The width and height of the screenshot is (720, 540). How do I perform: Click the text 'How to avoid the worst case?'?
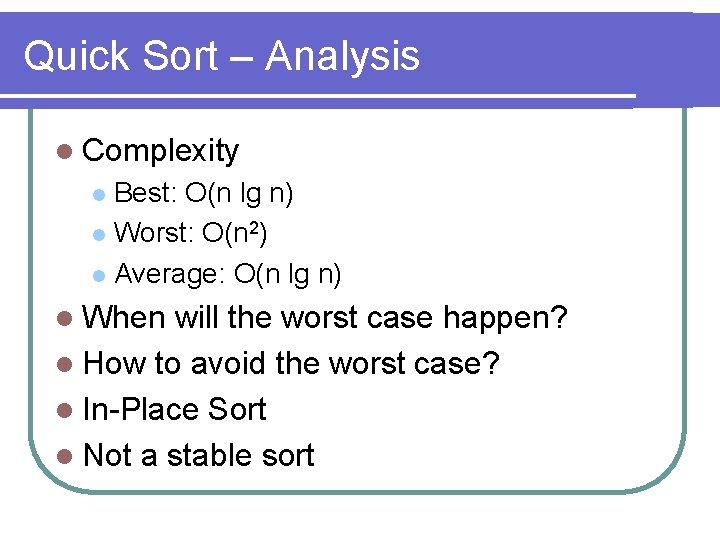tap(291, 364)
